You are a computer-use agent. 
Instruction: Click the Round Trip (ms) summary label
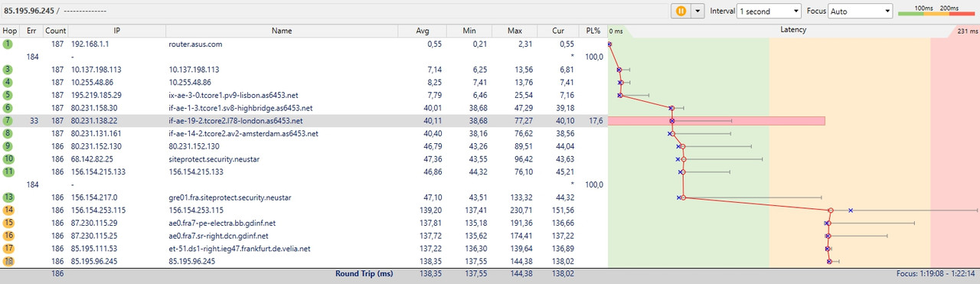(x=364, y=273)
